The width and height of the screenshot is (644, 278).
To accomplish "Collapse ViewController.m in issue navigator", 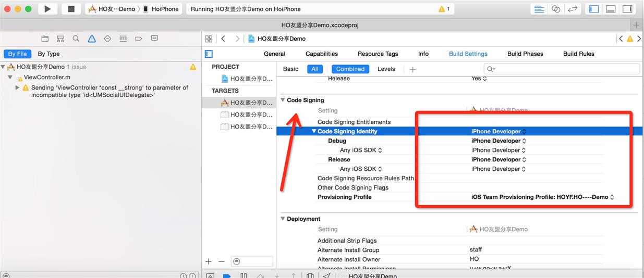I will click(x=10, y=77).
